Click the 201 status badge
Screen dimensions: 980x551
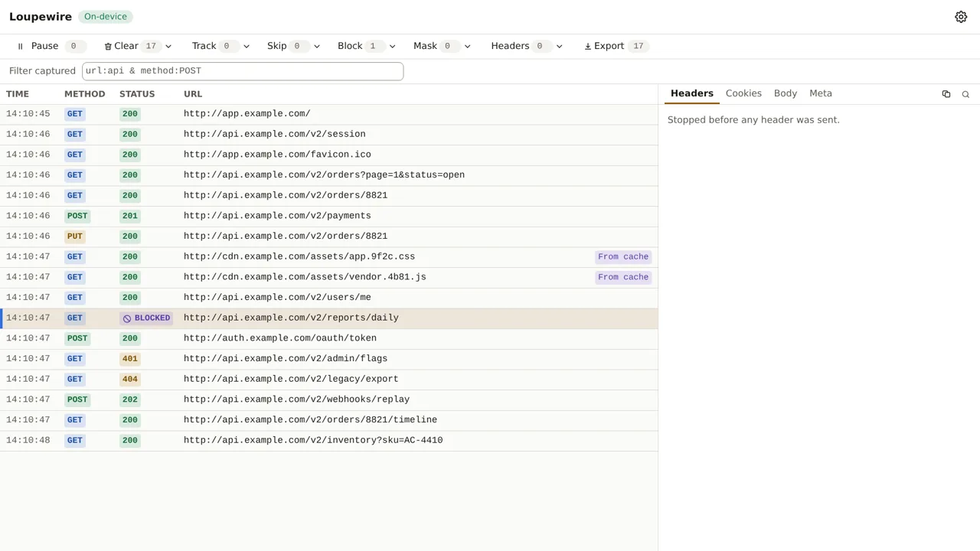click(130, 216)
